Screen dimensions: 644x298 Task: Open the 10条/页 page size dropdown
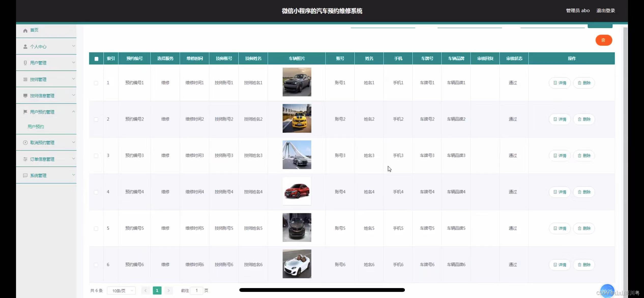pos(121,291)
